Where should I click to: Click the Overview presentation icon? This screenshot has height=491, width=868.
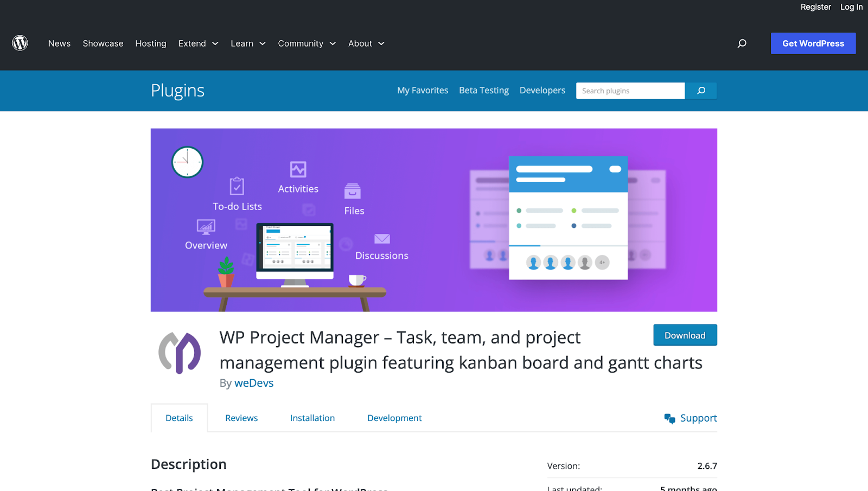pyautogui.click(x=206, y=227)
